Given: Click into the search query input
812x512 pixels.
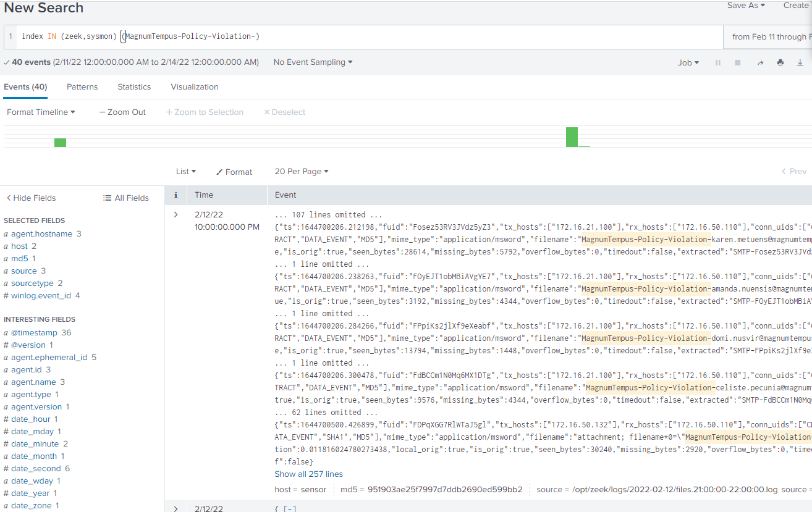Looking at the screenshot, I should pyautogui.click(x=371, y=37).
